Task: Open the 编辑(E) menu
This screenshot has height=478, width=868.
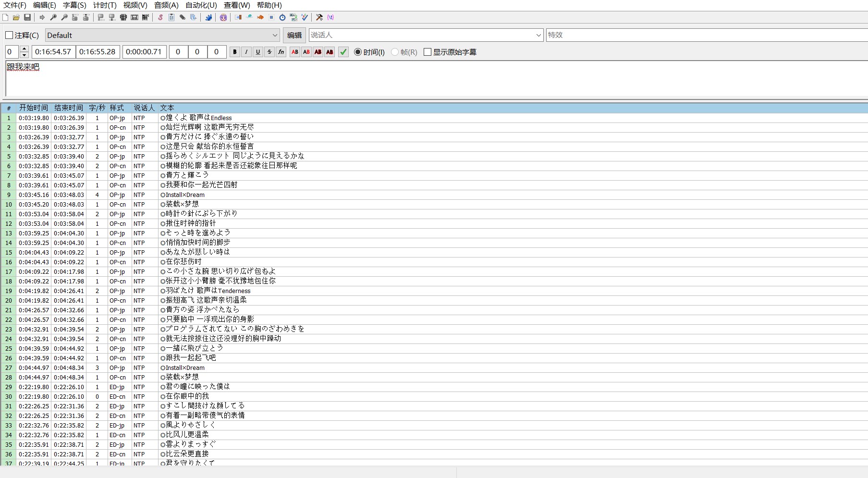Action: click(45, 5)
